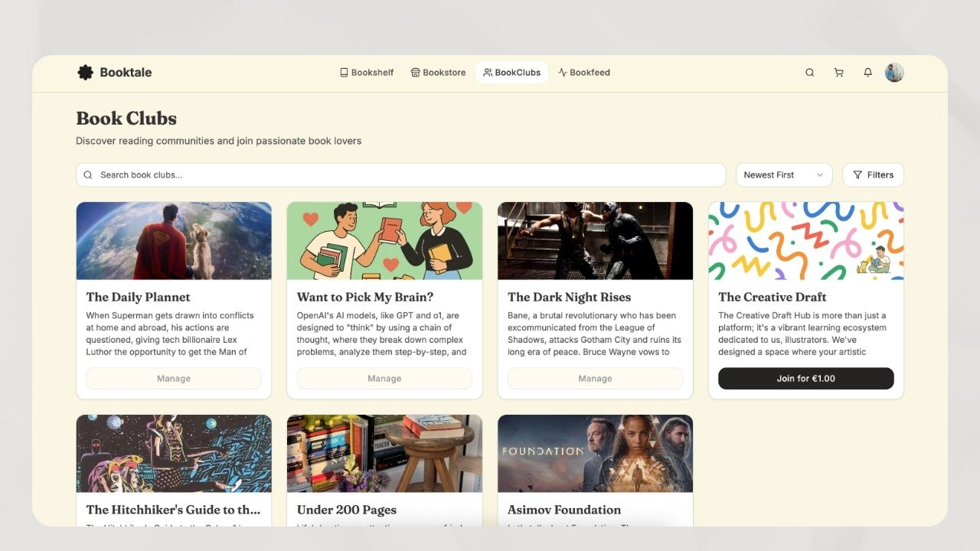Screen dimensions: 980x551
Task: Click the Discover reading communities subtitle
Action: click(x=218, y=141)
